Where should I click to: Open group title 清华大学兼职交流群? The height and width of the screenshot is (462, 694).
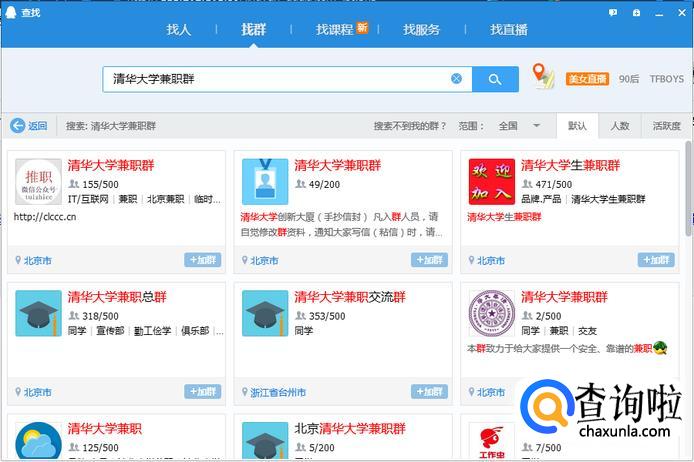click(x=350, y=297)
